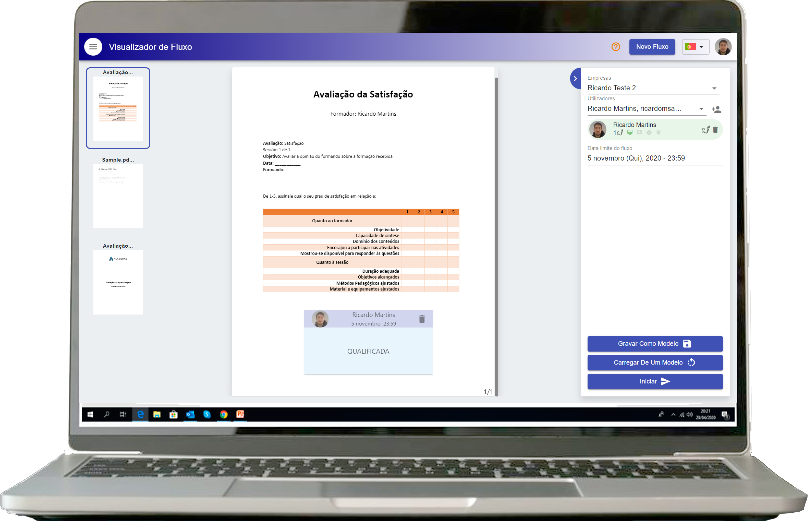This screenshot has width=808, height=521.
Task: Click the signature icon on Ricardo Martins row
Action: 705,130
